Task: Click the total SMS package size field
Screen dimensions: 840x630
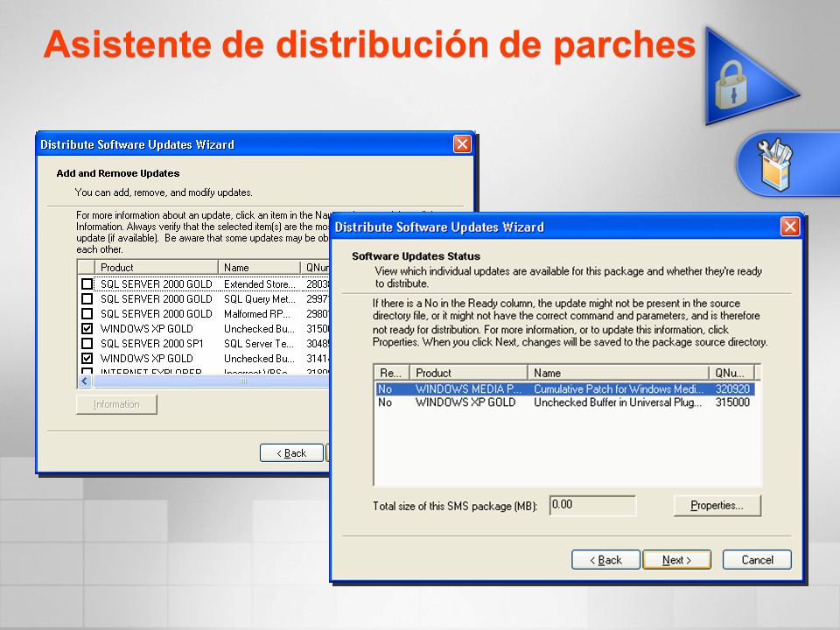Action: pyautogui.click(x=592, y=505)
